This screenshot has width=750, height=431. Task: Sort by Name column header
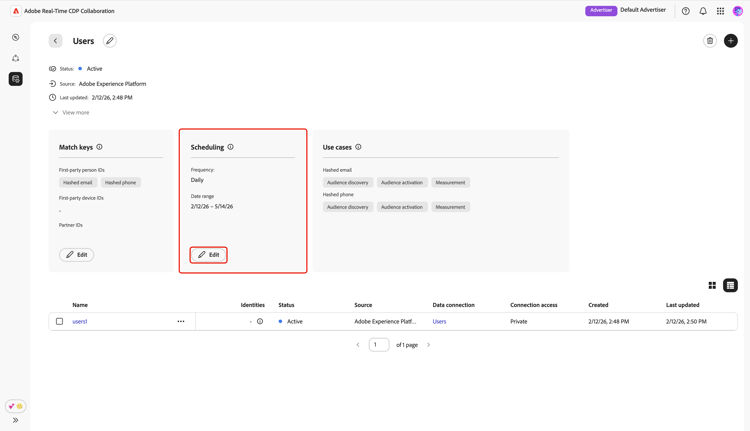point(80,305)
